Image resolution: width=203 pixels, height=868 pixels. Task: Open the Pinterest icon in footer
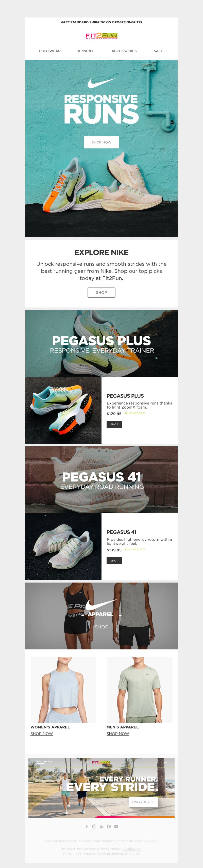[109, 826]
